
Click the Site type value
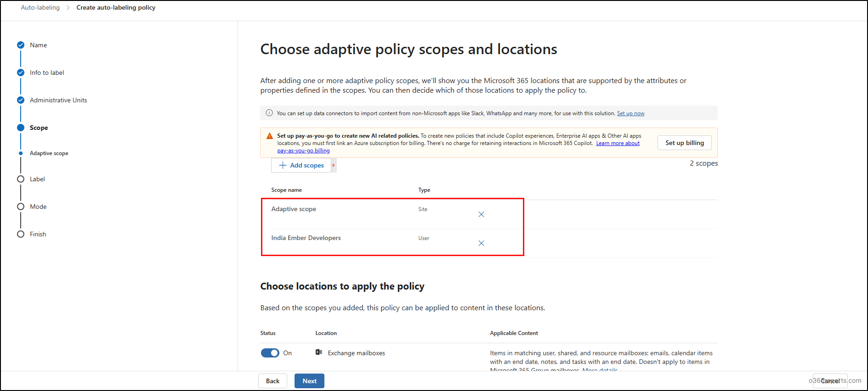tap(423, 209)
